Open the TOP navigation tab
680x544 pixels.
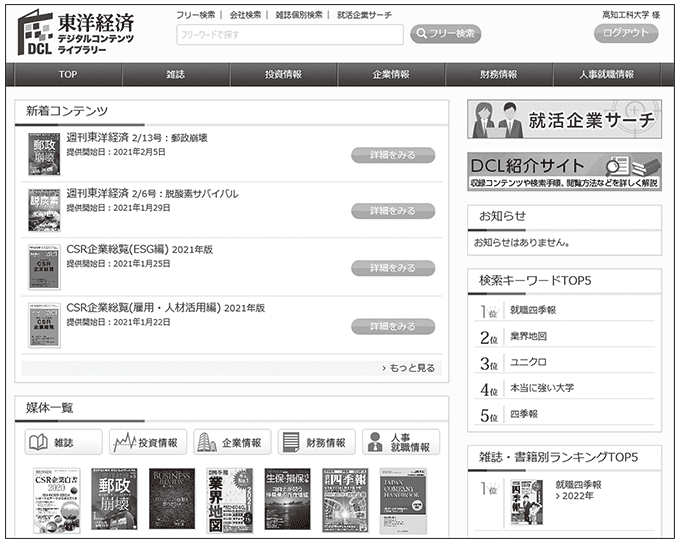point(68,75)
